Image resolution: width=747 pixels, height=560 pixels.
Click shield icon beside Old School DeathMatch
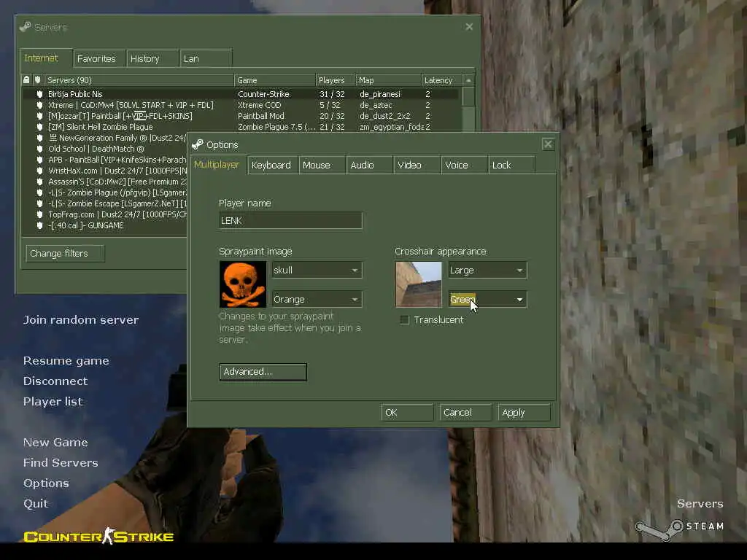tap(39, 149)
